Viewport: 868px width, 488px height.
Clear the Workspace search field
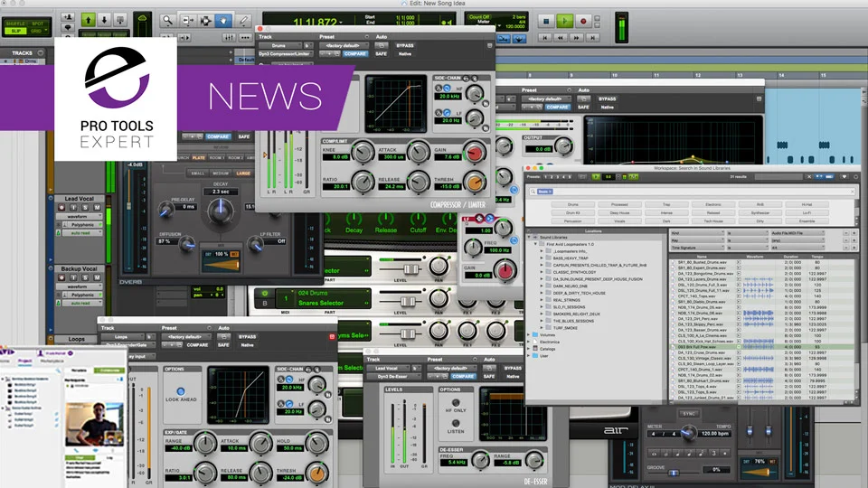point(852,192)
